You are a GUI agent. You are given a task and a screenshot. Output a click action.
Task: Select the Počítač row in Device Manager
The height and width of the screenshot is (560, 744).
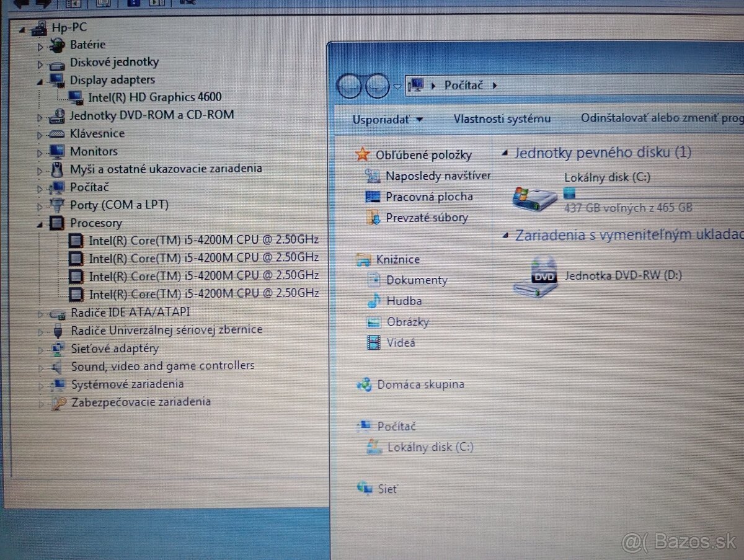click(90, 187)
